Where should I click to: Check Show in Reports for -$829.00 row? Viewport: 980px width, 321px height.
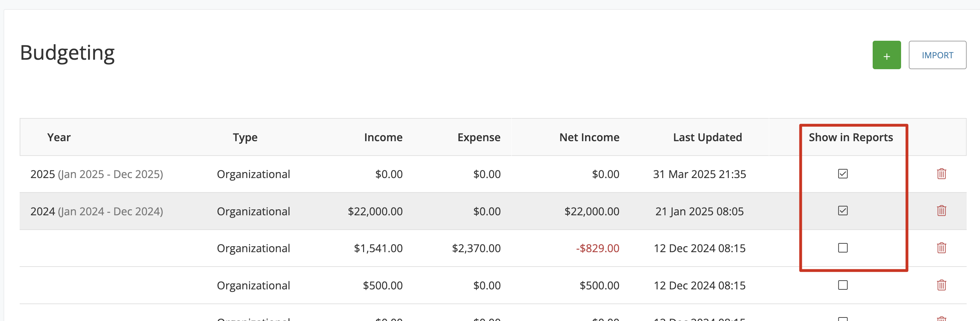(843, 248)
